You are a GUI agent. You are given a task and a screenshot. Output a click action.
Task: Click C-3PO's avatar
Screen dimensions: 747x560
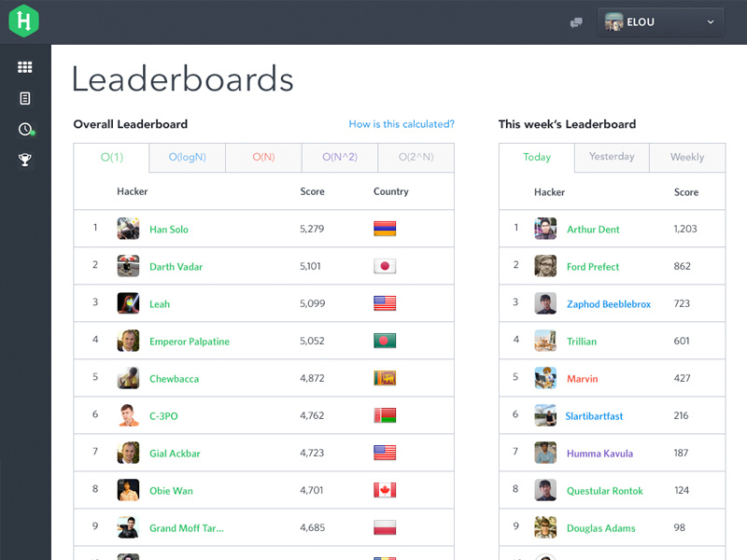(x=128, y=415)
